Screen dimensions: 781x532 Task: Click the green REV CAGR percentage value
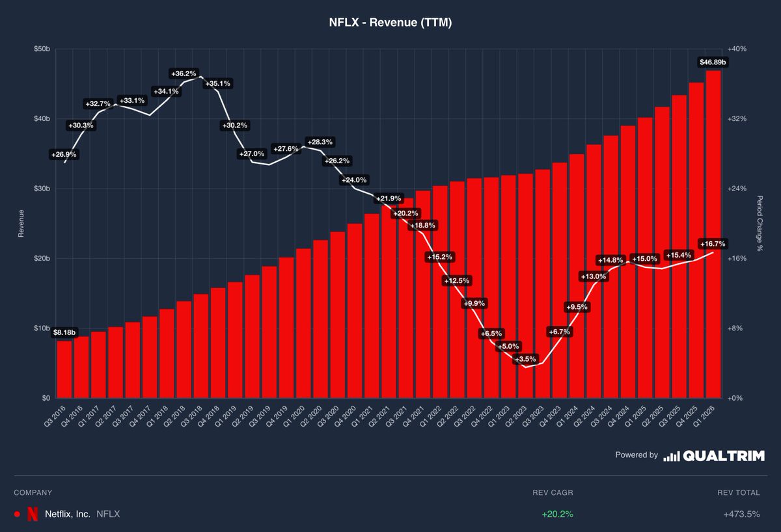[557, 514]
